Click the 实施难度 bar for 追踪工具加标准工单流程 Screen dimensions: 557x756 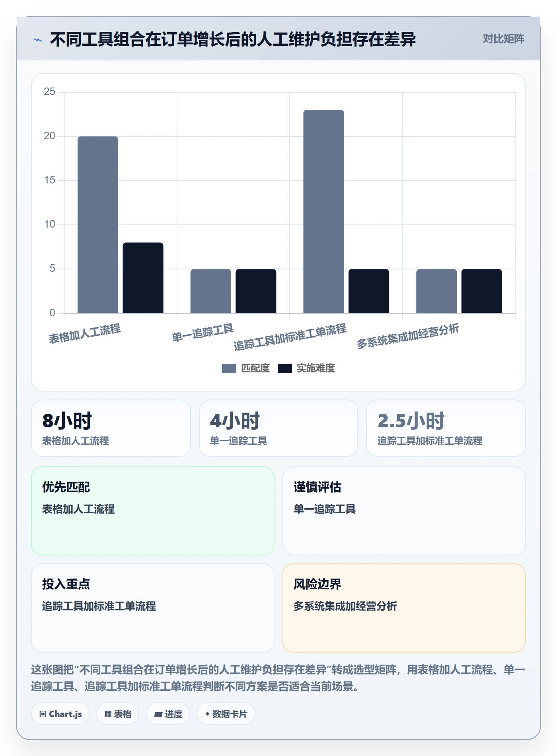(x=369, y=291)
